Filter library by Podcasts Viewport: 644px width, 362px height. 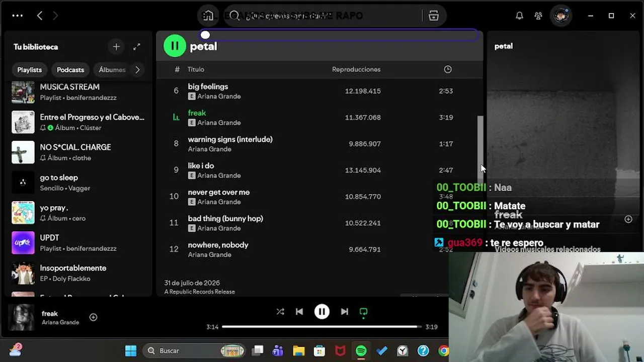70,70
